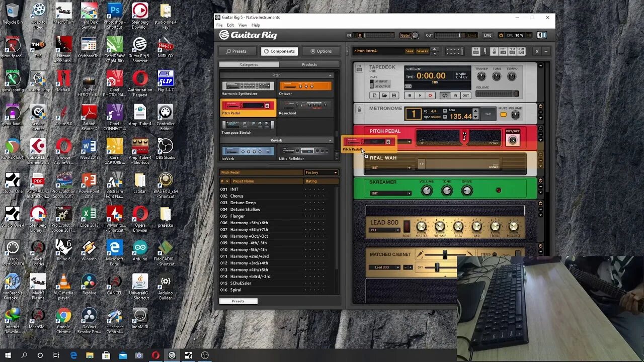Open the Factory preset bank dropdown
The height and width of the screenshot is (362, 644).
(x=321, y=172)
